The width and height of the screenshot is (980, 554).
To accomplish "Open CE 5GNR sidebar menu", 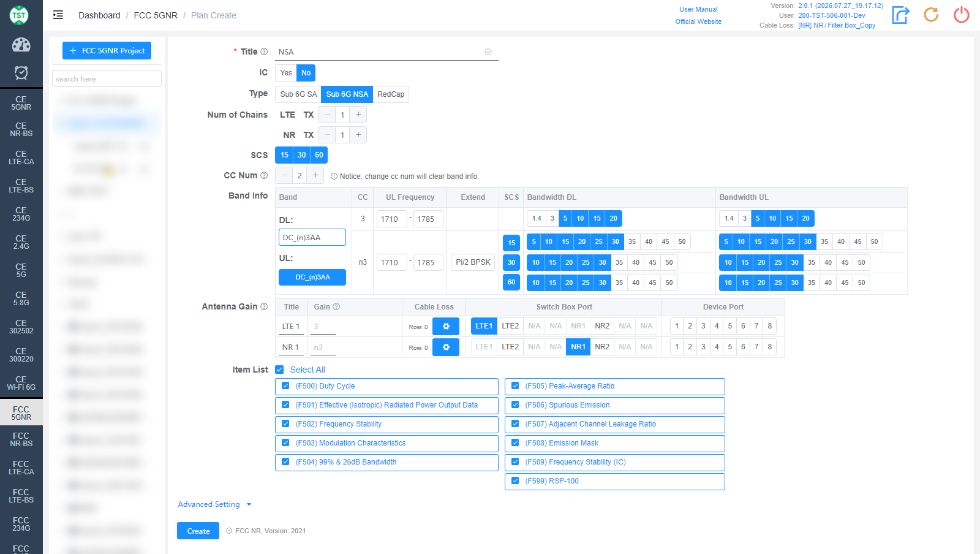I will (x=21, y=103).
